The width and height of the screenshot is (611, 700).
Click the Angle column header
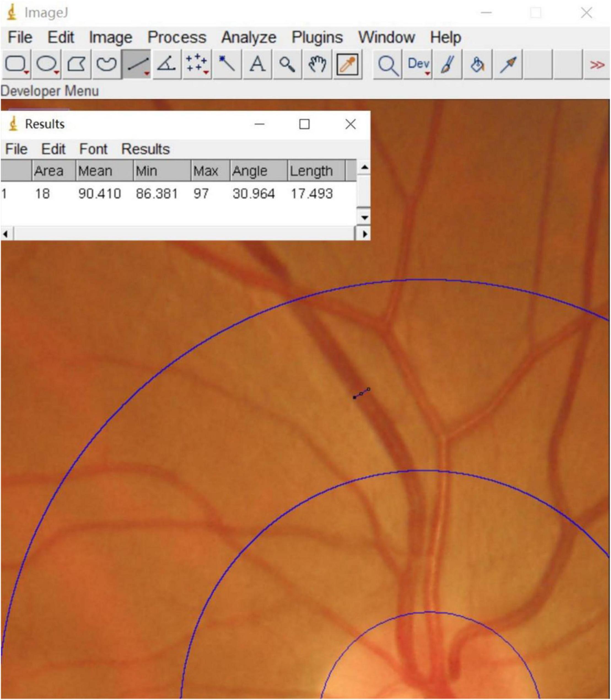click(259, 171)
